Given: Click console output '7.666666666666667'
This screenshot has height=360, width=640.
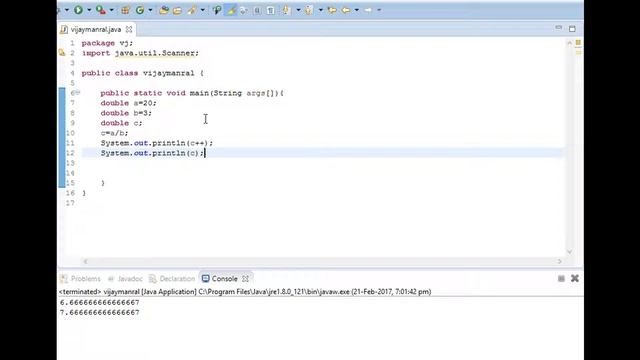Looking at the screenshot, I should (x=100, y=312).
